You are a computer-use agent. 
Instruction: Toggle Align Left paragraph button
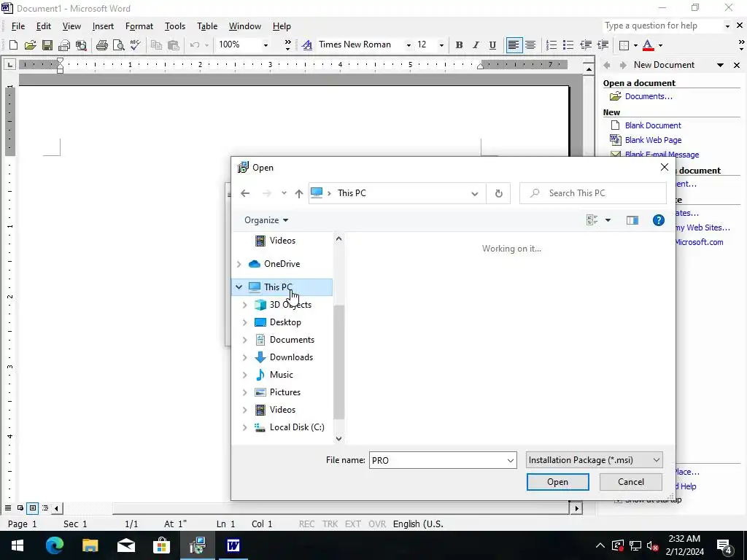[x=514, y=45]
